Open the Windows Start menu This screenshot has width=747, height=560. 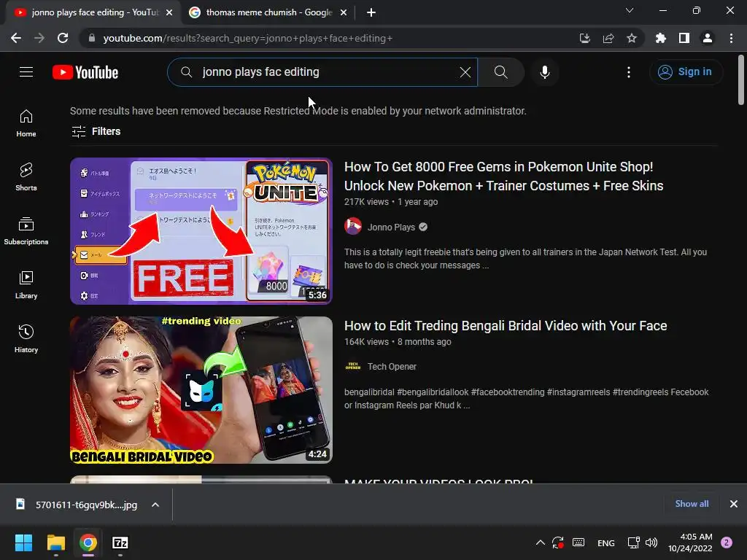click(23, 542)
